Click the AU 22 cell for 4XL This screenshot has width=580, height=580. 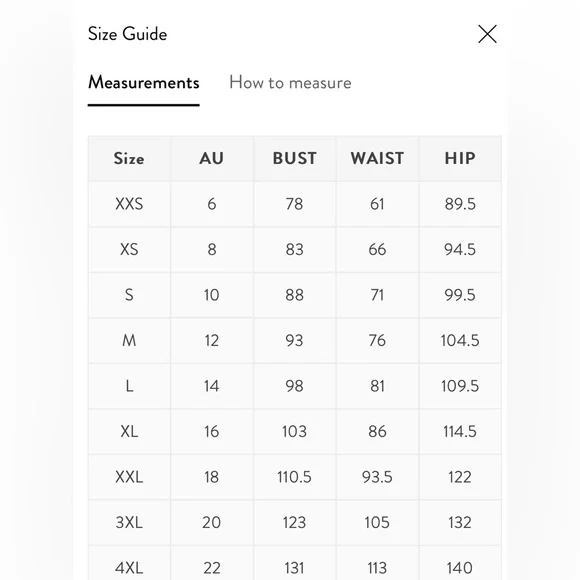coord(212,568)
